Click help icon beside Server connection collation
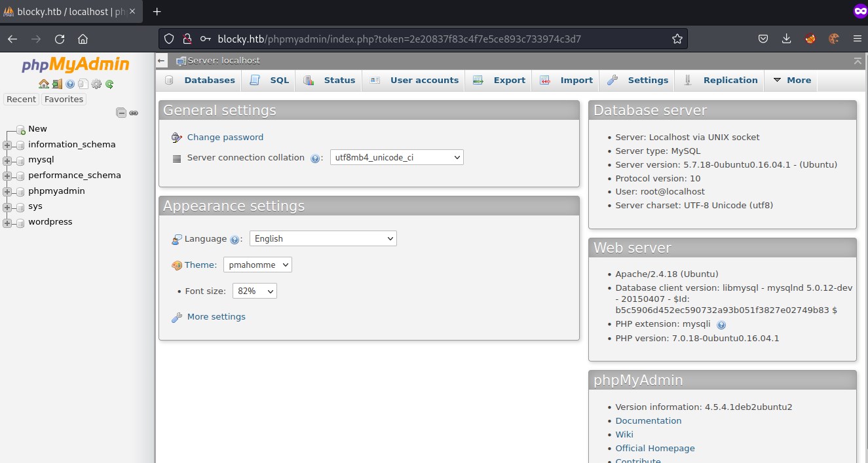 point(315,158)
